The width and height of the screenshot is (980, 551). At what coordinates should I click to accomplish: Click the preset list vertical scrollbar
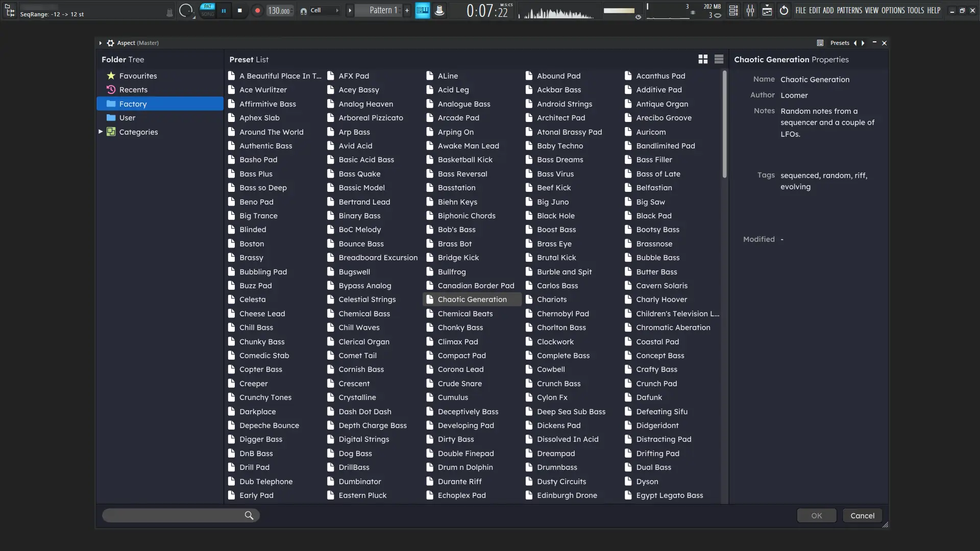click(724, 125)
